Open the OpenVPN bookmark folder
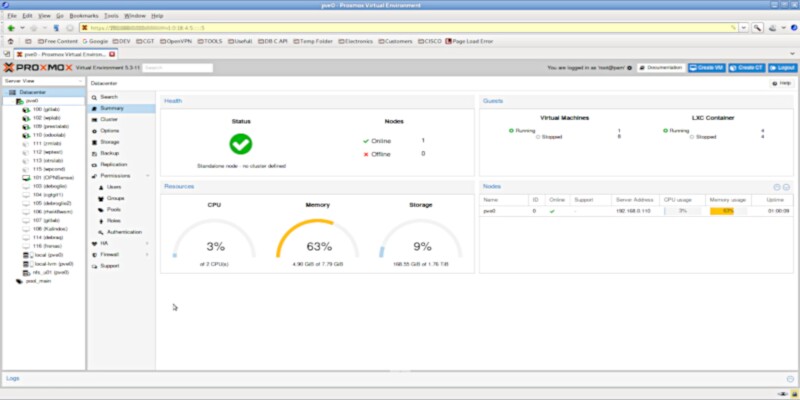Viewport: 800px width, 400px height. pos(176,41)
